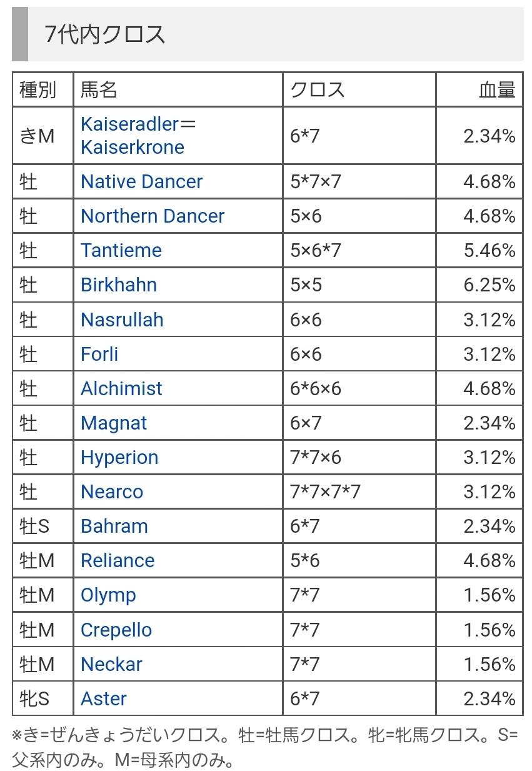Image resolution: width=532 pixels, height=771 pixels.
Task: Click the Crepello horse name
Action: click(116, 630)
